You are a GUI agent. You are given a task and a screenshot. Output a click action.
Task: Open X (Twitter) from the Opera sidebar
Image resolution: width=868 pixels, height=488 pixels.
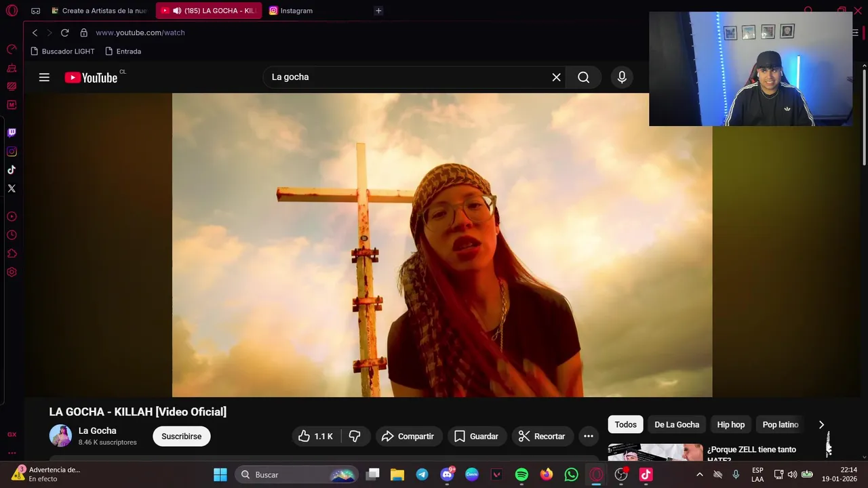point(12,188)
